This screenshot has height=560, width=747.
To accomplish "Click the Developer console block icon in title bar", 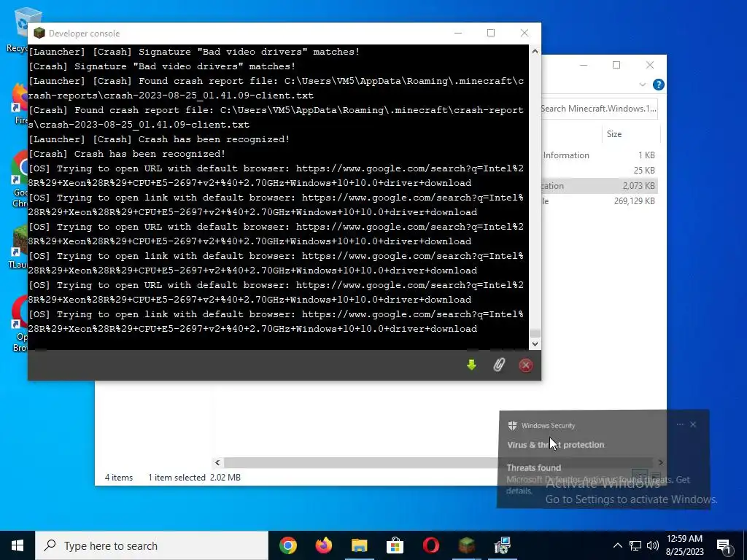I will coord(39,33).
